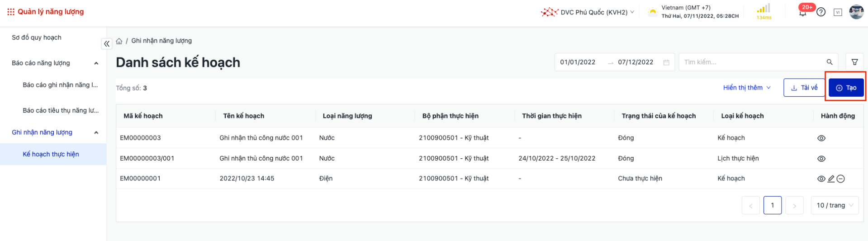Expand the Hiển thị thêm dropdown
The height and width of the screenshot is (241, 868).
(746, 88)
